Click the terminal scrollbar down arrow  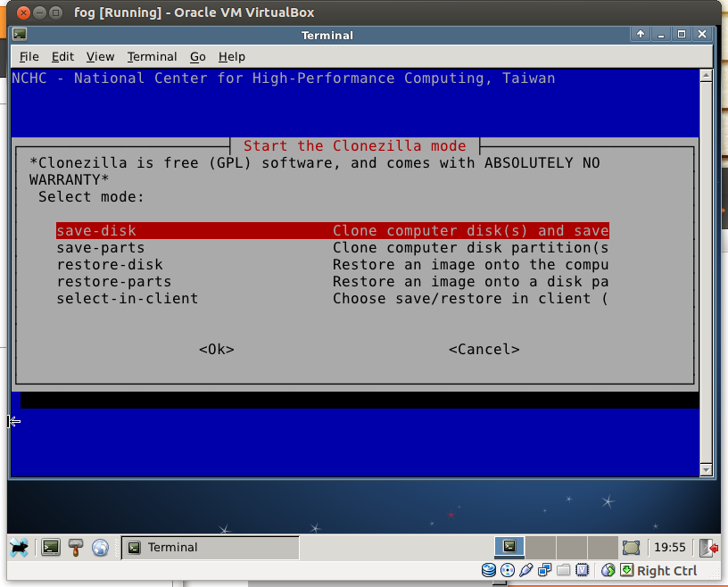tap(706, 469)
